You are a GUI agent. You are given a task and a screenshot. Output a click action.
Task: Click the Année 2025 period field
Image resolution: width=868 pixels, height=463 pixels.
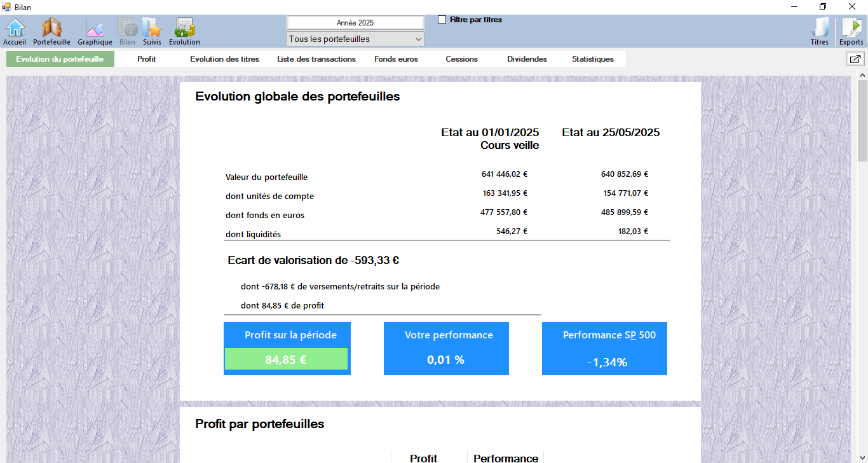tap(355, 22)
